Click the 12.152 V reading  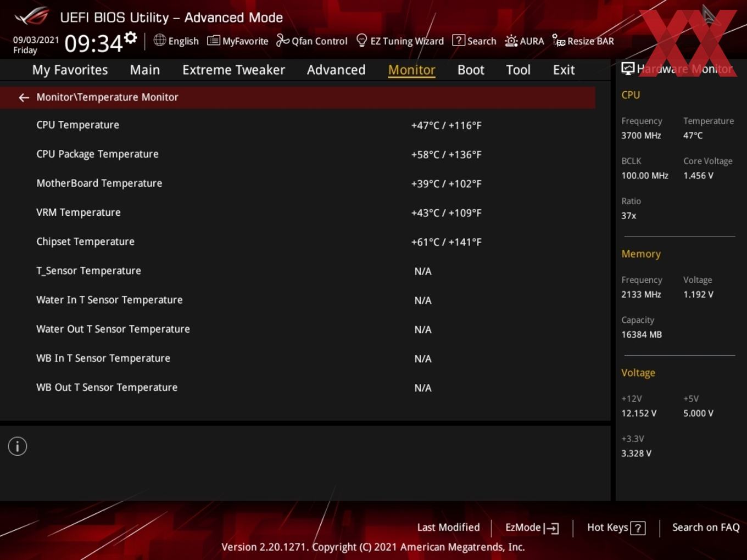639,413
